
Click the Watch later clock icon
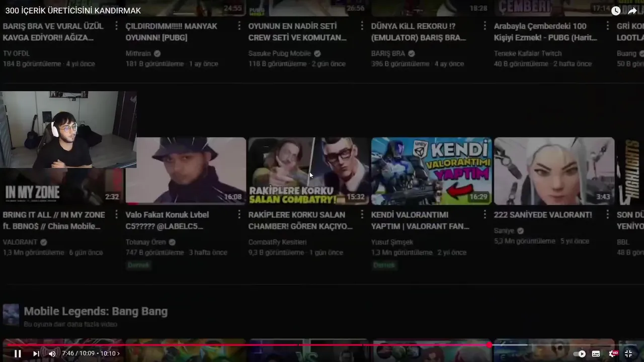click(x=616, y=11)
